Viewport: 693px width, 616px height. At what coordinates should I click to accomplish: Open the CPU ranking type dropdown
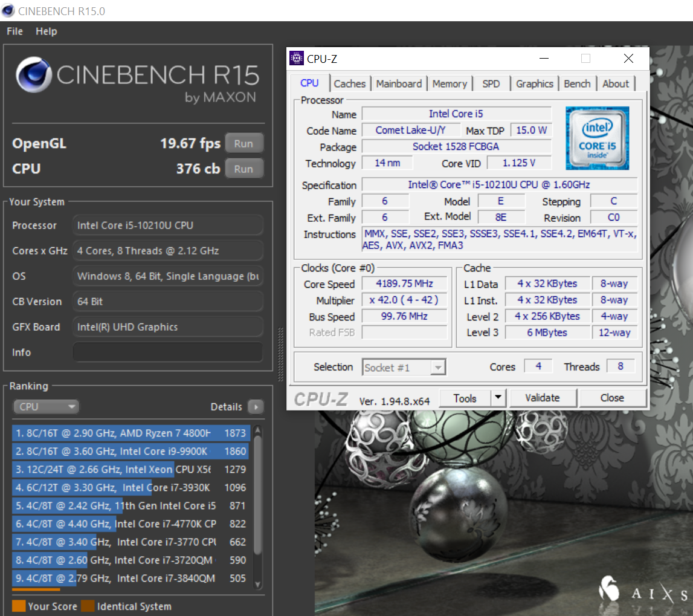tap(46, 406)
